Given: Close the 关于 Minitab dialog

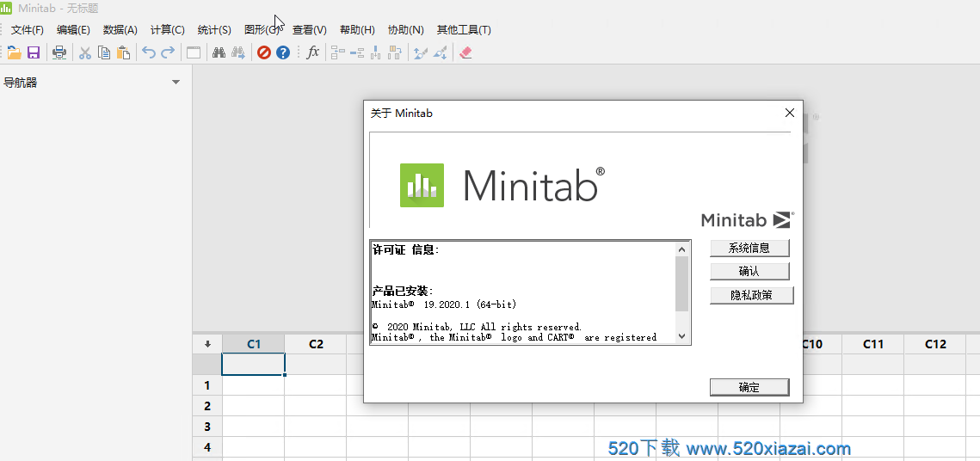Looking at the screenshot, I should [789, 113].
